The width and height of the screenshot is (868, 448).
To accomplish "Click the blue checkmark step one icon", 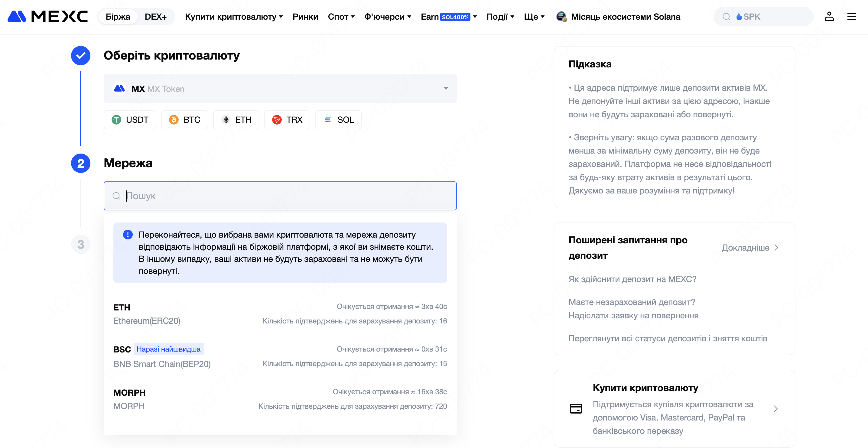I will (x=80, y=56).
